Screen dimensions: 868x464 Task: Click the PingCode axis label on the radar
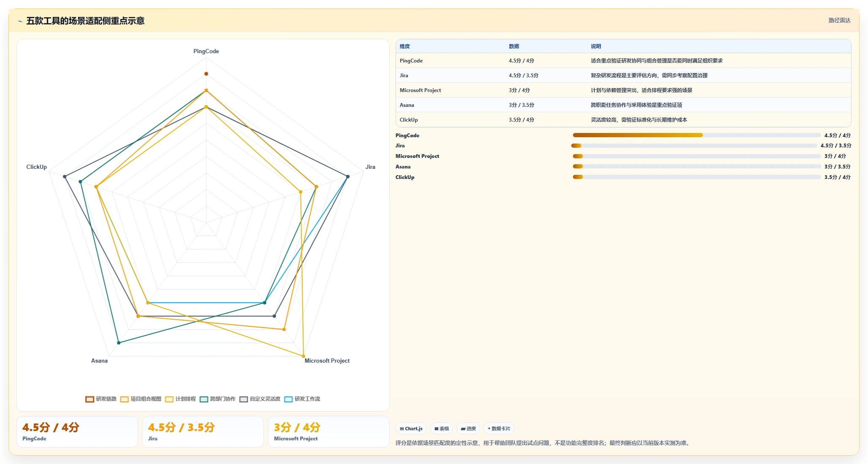click(206, 52)
